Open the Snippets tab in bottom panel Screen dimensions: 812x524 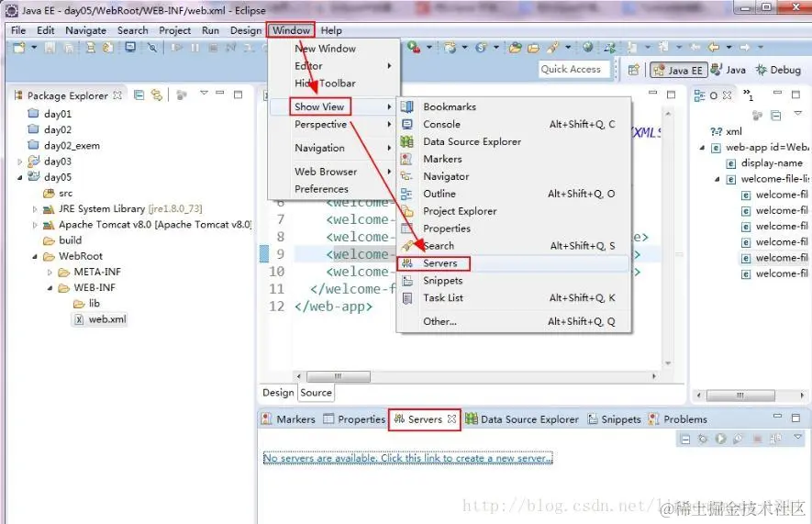point(614,418)
